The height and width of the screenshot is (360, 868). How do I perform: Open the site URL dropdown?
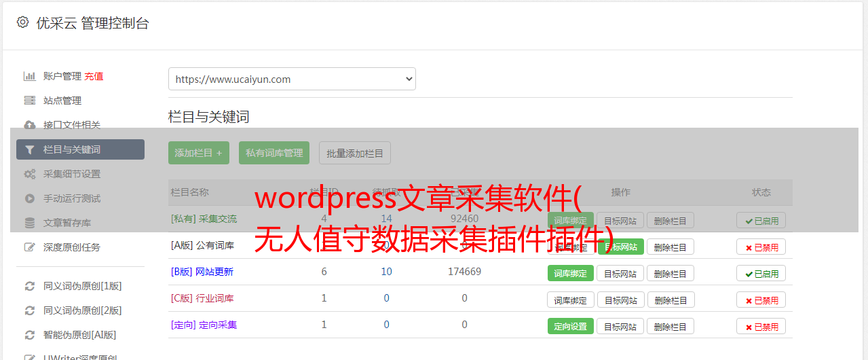(292, 79)
